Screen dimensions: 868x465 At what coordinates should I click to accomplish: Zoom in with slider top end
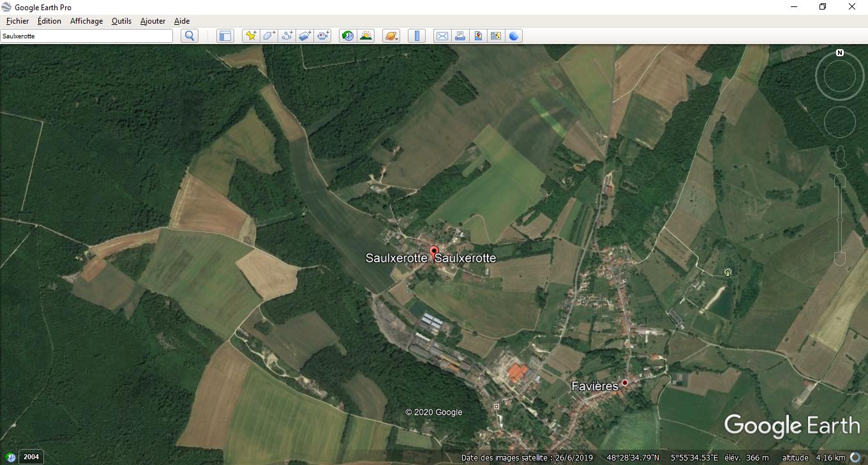pyautogui.click(x=840, y=180)
